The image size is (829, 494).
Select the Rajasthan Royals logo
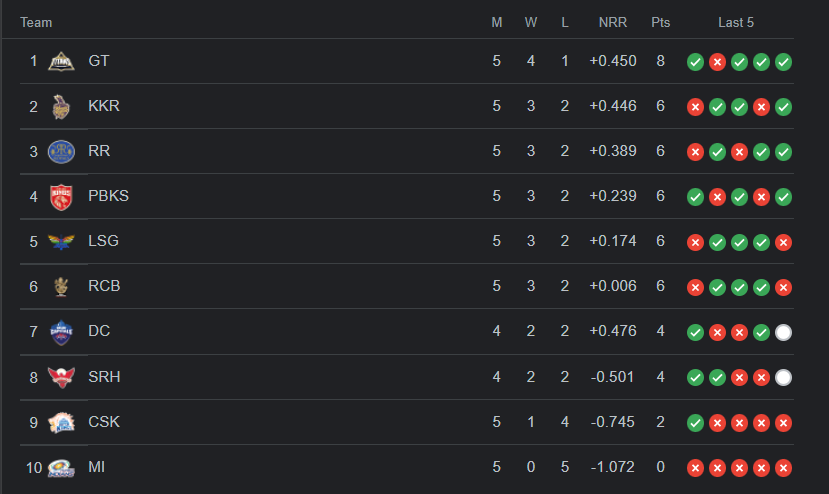pyautogui.click(x=62, y=151)
